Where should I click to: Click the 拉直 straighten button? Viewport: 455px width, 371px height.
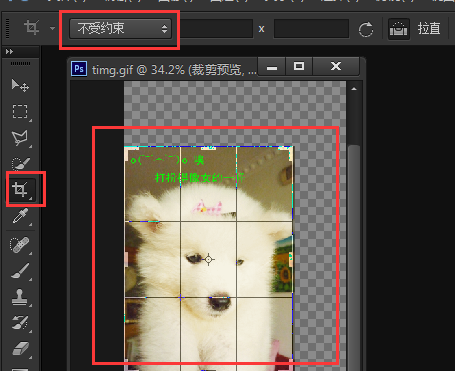pyautogui.click(x=429, y=29)
